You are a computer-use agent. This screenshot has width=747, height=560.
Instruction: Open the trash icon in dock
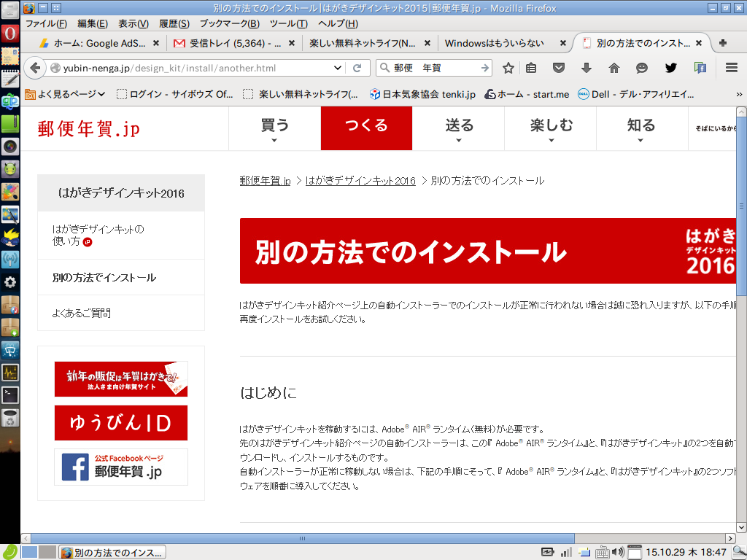coord(10,418)
